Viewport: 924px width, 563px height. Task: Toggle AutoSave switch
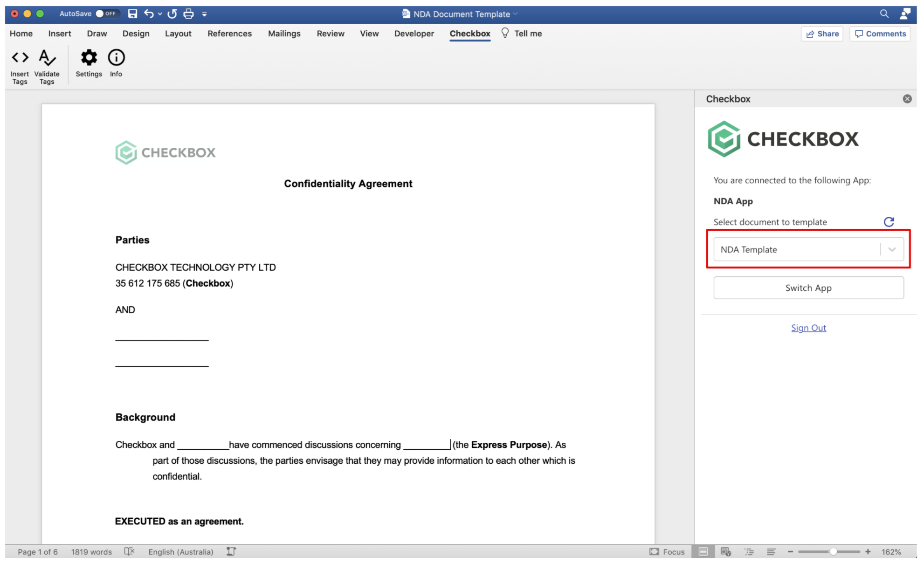coord(107,14)
